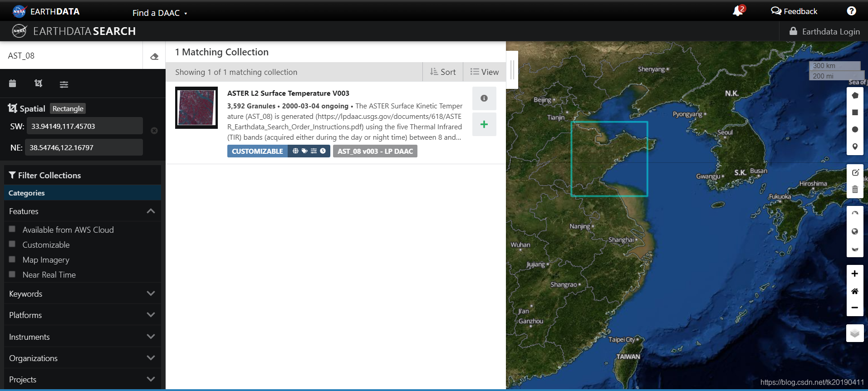The height and width of the screenshot is (391, 868).
Task: Open the Sort dropdown
Action: tap(443, 72)
